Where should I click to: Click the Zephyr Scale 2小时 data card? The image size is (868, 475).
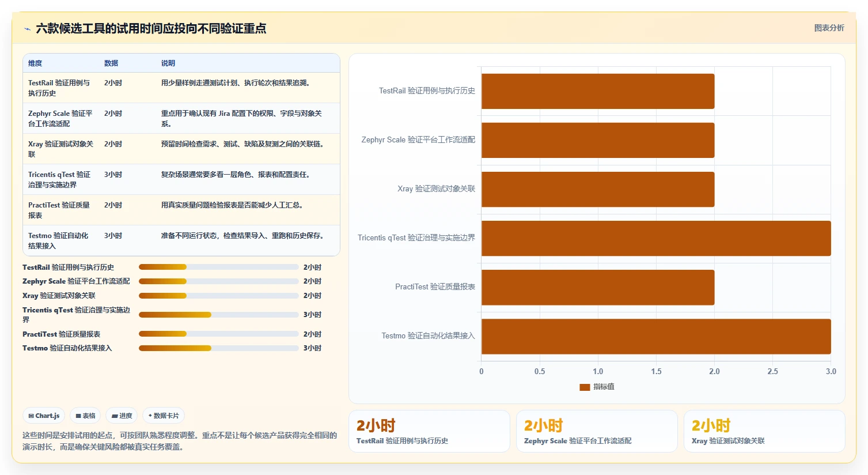(x=597, y=431)
